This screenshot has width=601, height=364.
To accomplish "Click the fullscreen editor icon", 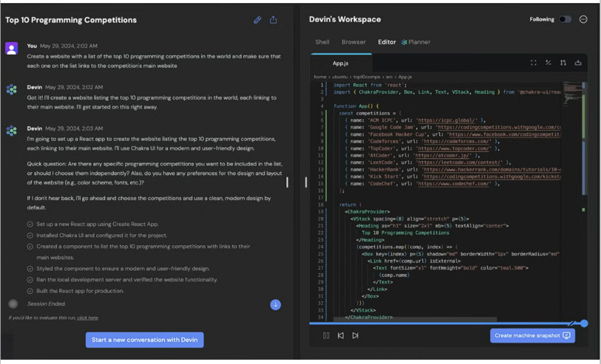I will 533,63.
